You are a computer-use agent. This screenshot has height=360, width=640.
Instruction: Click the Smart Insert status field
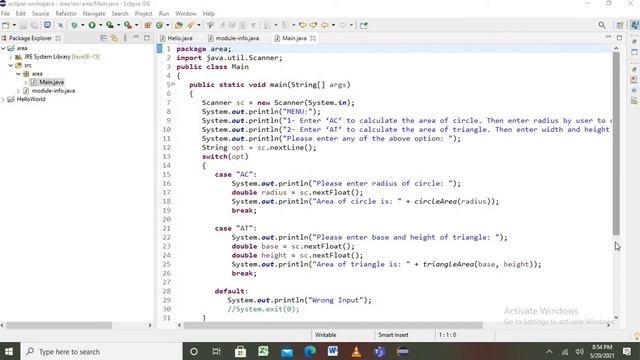coord(393,335)
